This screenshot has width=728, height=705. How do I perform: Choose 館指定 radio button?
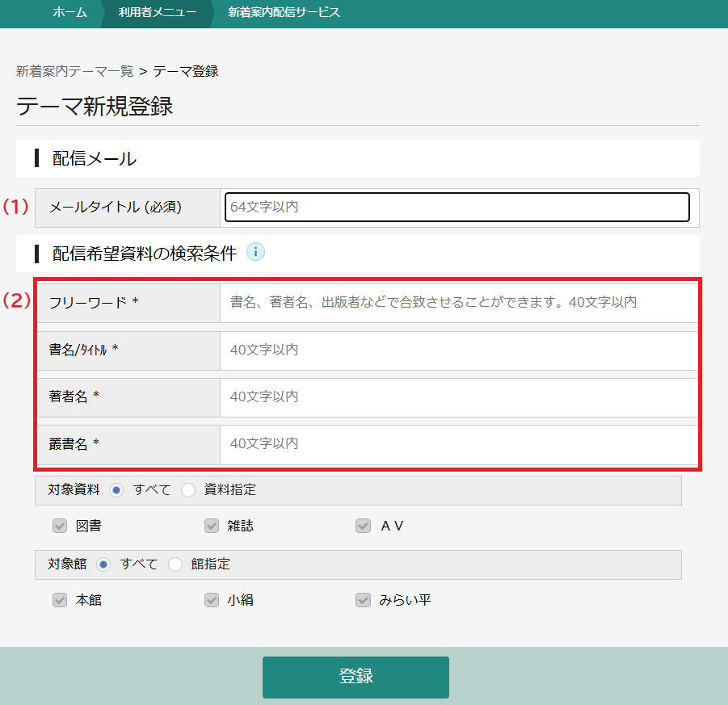pyautogui.click(x=175, y=564)
